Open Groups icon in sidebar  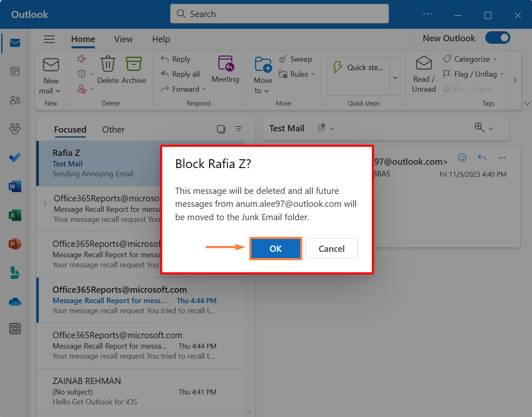pyautogui.click(x=15, y=129)
